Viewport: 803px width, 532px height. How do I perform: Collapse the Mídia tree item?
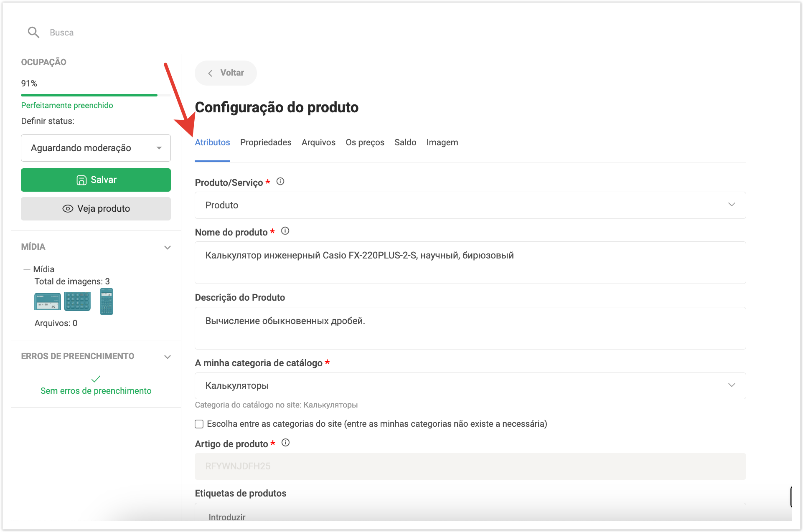[x=27, y=269]
